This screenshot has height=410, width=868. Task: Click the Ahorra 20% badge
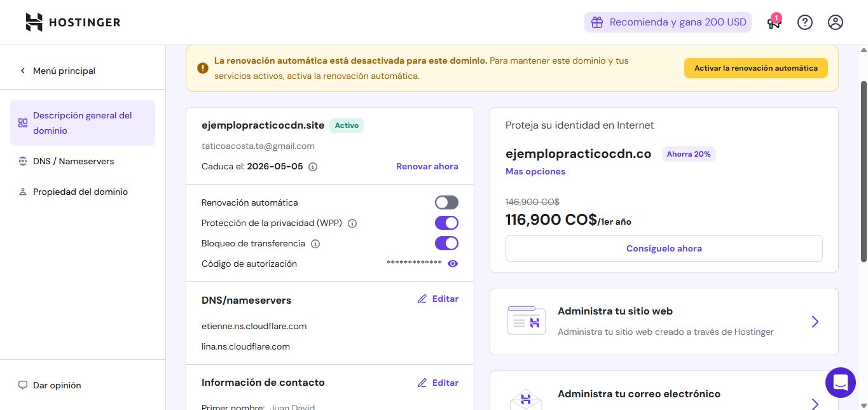pyautogui.click(x=689, y=154)
